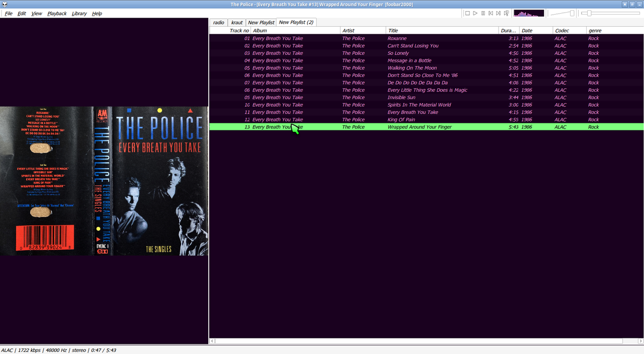
Task: Click the 1986 date cell for Walking On The Moon
Action: pyautogui.click(x=527, y=68)
